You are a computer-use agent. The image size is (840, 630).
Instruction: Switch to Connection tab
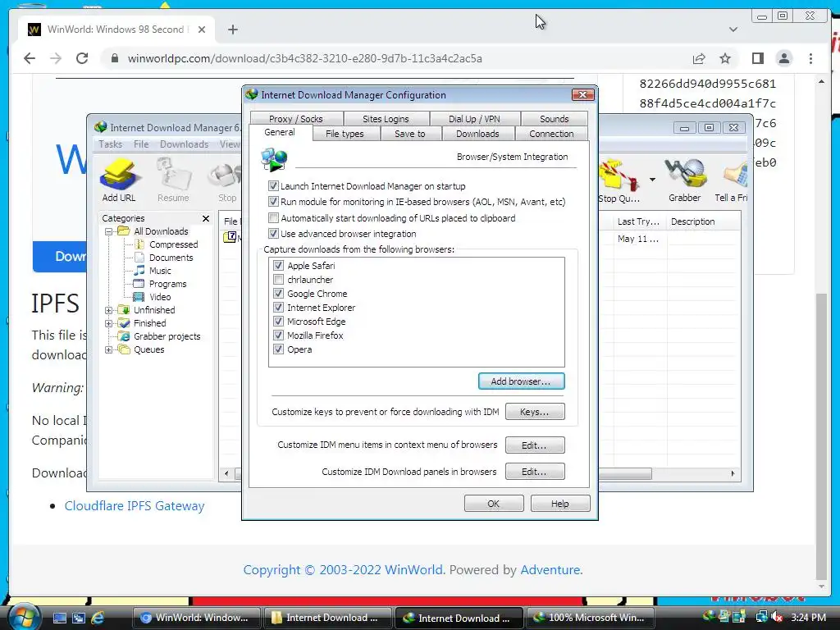click(x=551, y=134)
